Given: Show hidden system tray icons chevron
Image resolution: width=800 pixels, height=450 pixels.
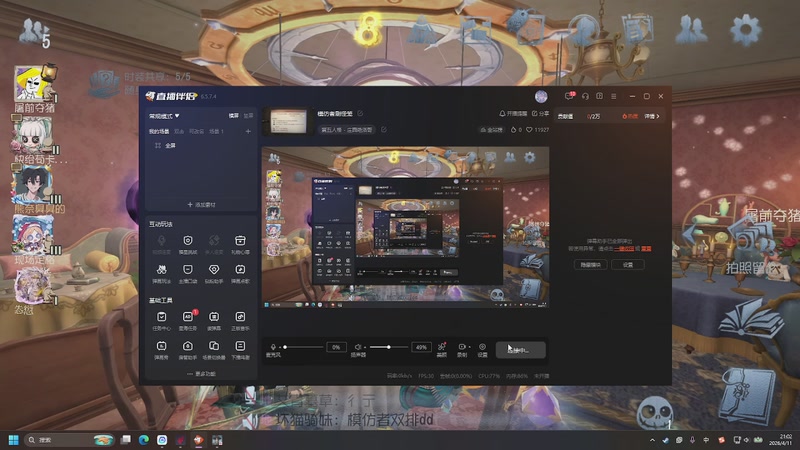Looking at the screenshot, I should point(652,440).
